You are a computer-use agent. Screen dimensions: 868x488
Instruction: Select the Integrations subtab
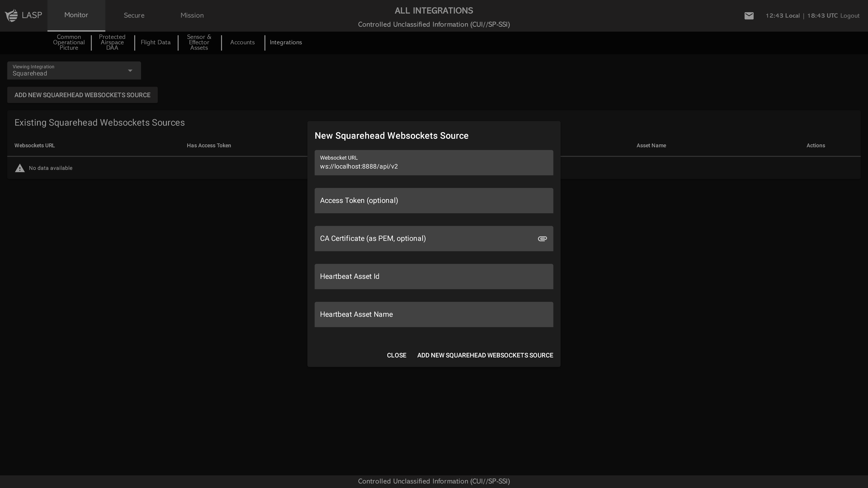286,42
